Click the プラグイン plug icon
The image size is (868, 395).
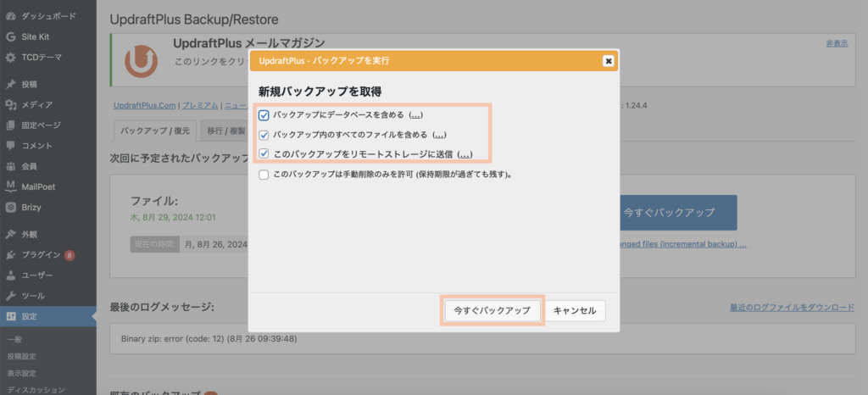pos(10,254)
